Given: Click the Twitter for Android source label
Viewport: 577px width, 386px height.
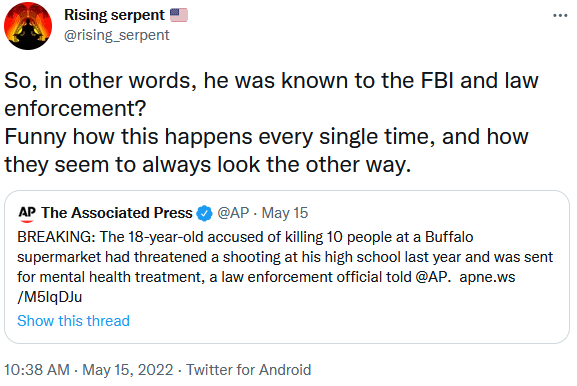Looking at the screenshot, I should point(249,370).
